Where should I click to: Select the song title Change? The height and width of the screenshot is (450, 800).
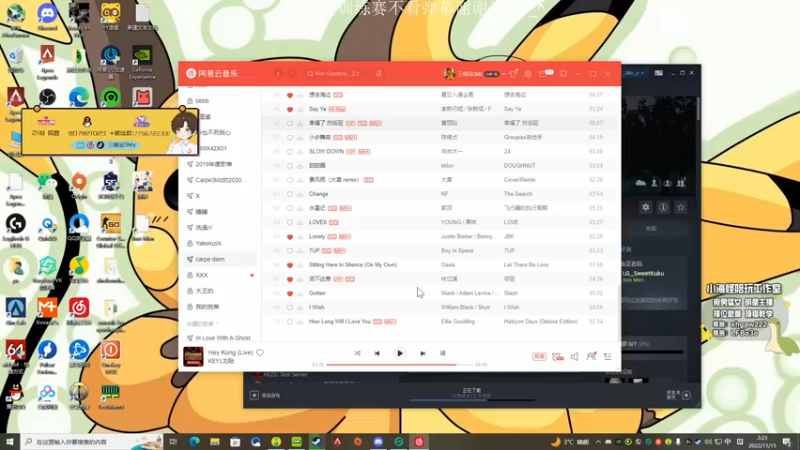[318, 194]
